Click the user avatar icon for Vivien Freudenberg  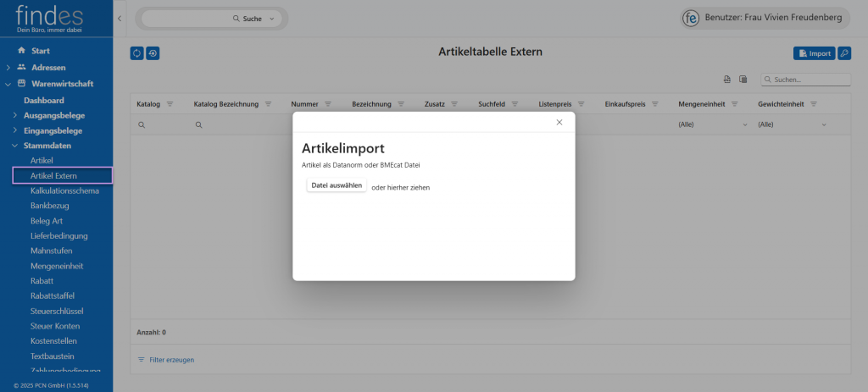[x=691, y=18]
